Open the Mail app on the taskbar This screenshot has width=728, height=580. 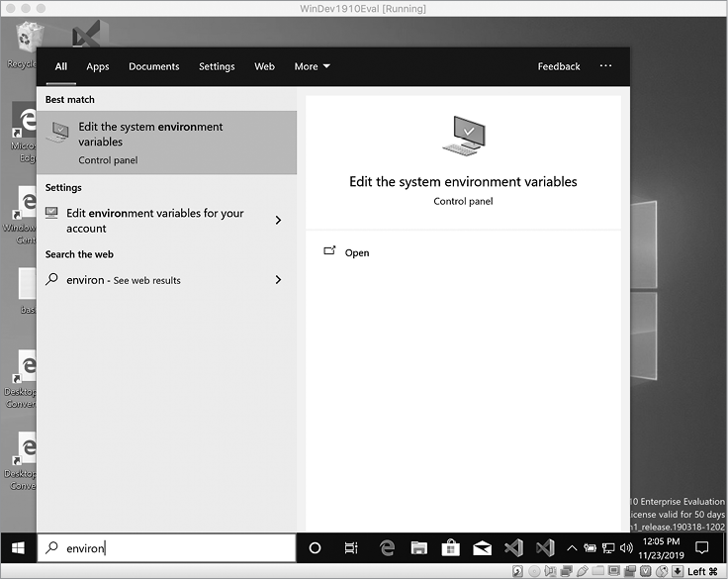click(482, 547)
